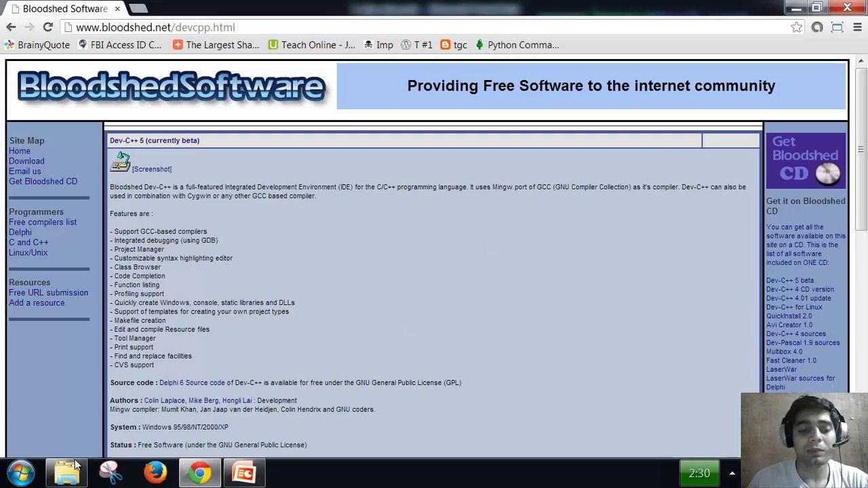Click the 'Providing Free Software' banner text

(591, 86)
